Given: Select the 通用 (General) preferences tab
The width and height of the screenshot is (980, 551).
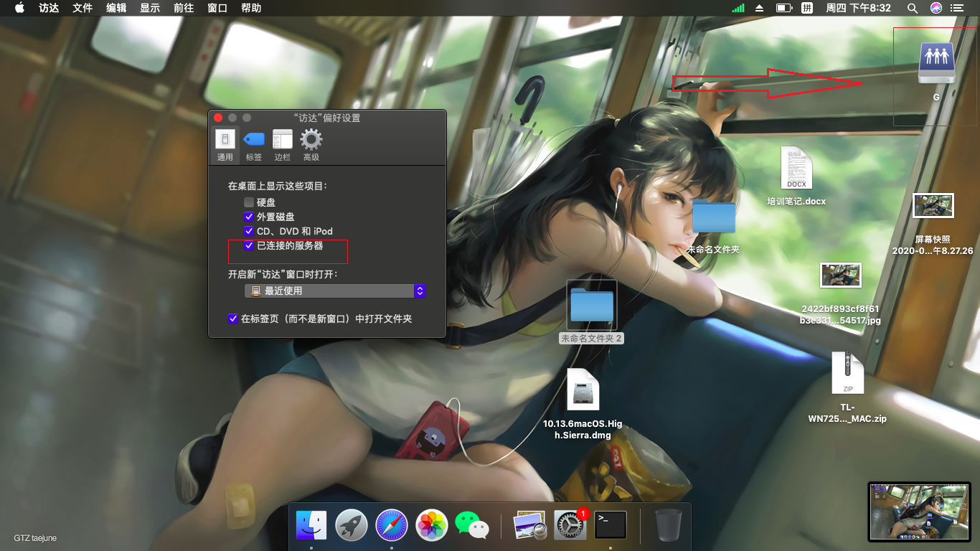Looking at the screenshot, I should pyautogui.click(x=225, y=144).
